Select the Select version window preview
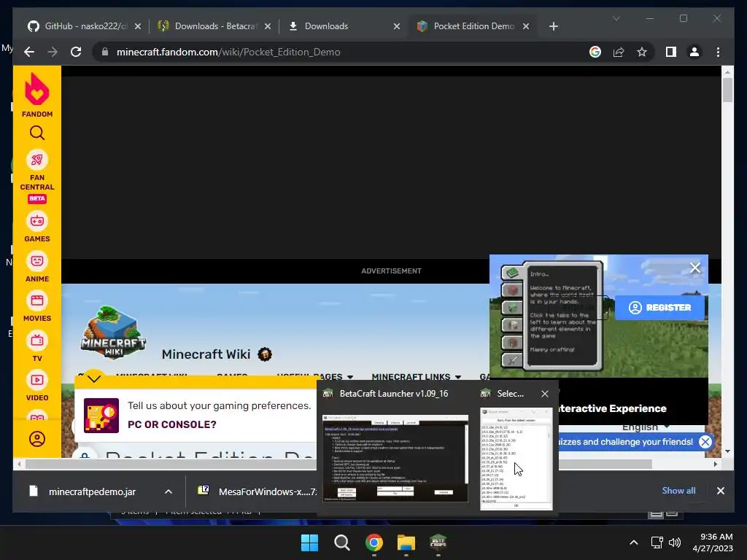747x560 pixels. click(516, 459)
